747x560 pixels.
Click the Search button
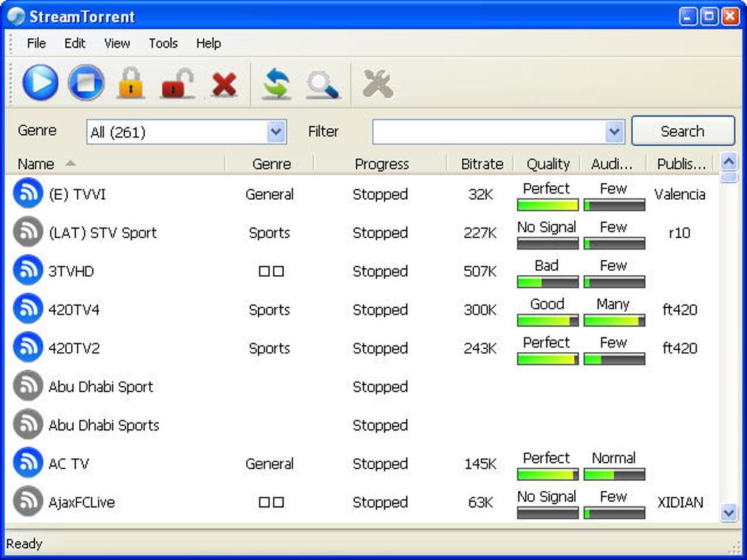(x=683, y=131)
